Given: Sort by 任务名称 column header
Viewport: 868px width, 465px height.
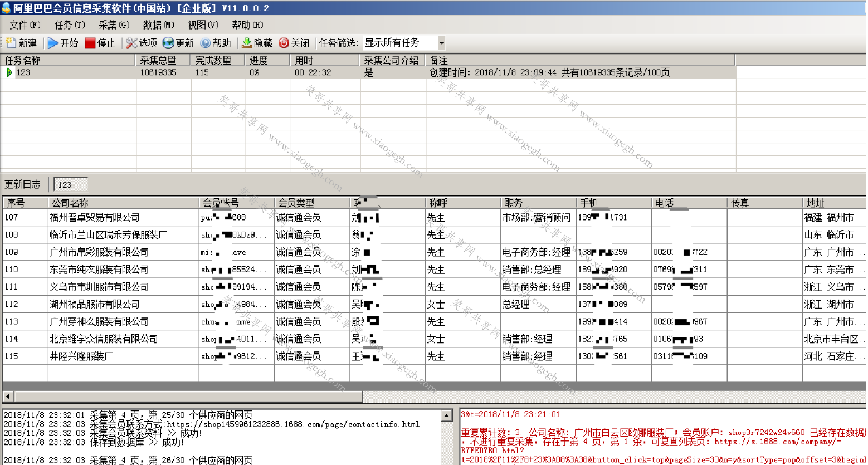Looking at the screenshot, I should 67,60.
